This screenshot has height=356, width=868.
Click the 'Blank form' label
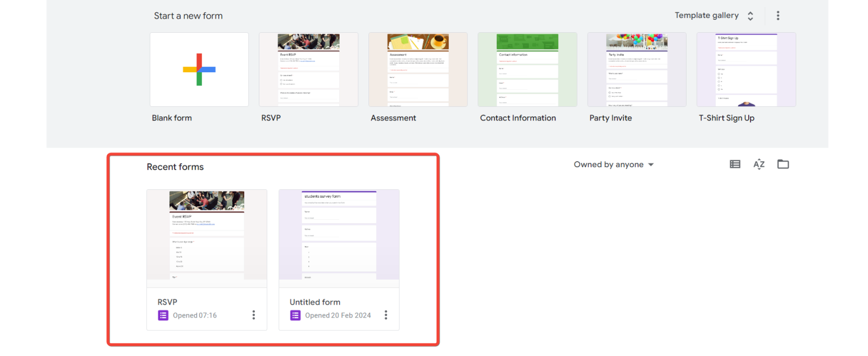(172, 118)
